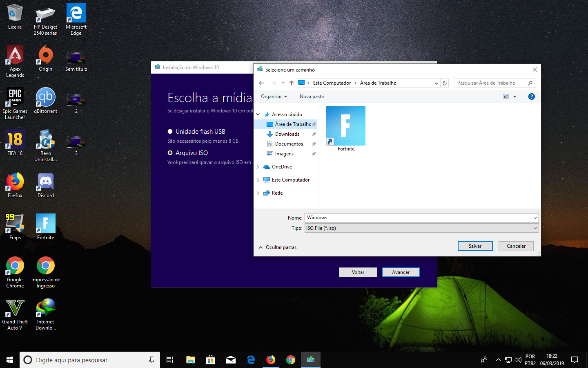Expand the OneDrive tree node
The height and width of the screenshot is (368, 588).
coord(258,167)
